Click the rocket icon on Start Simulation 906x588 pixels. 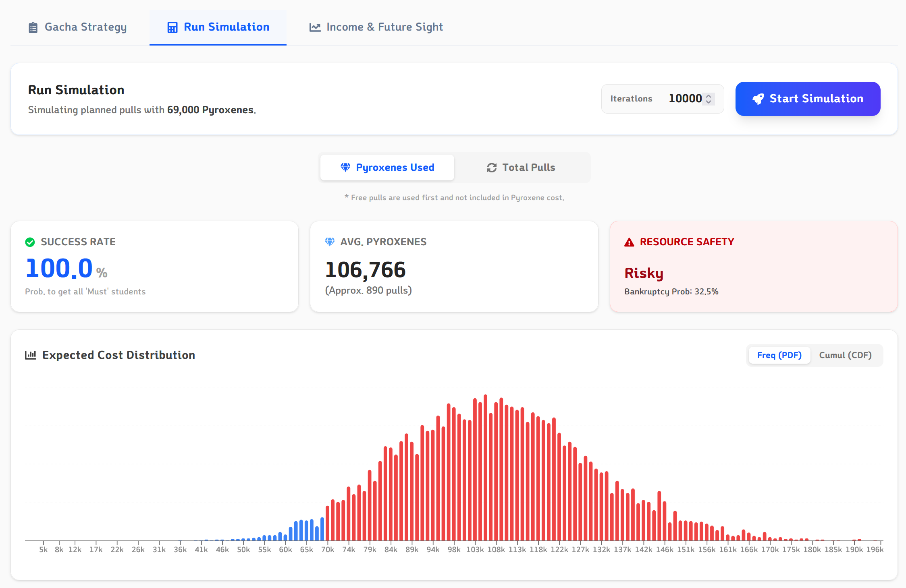coord(758,99)
